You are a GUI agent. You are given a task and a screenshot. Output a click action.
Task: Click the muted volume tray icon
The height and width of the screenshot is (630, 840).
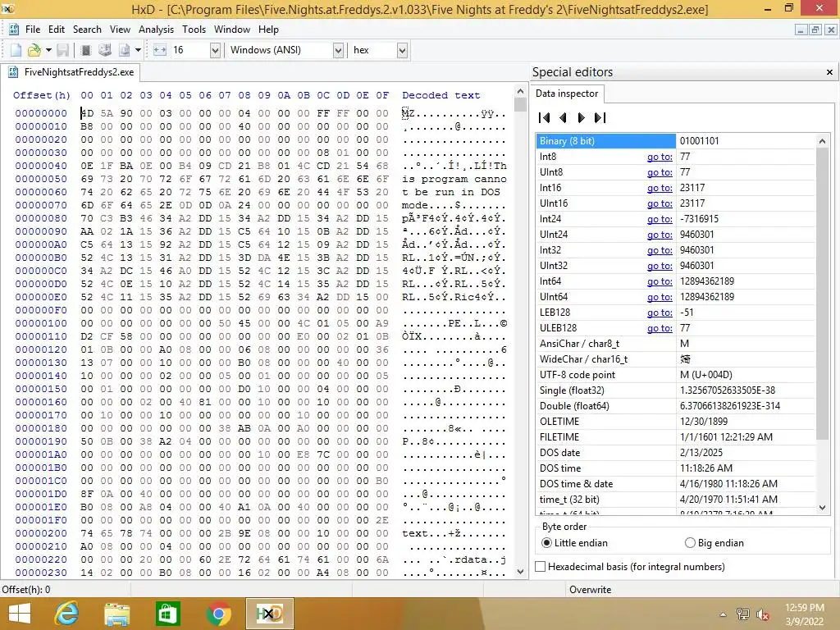tap(762, 614)
